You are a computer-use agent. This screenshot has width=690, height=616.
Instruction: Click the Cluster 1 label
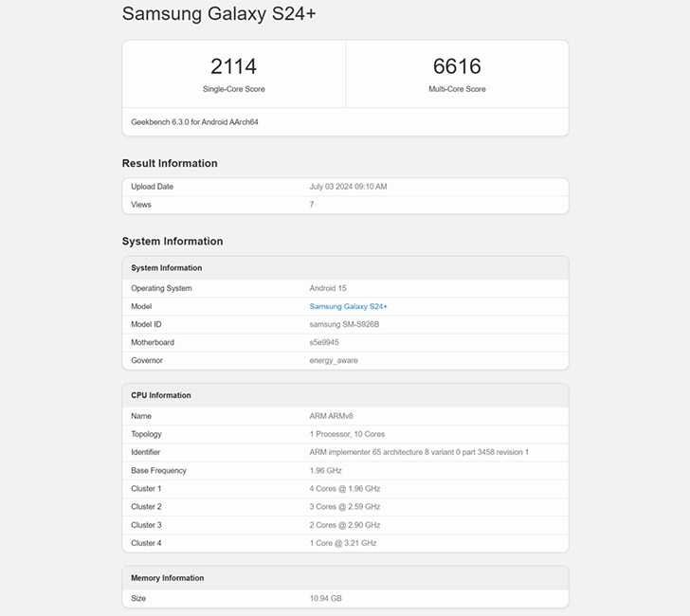(146, 488)
